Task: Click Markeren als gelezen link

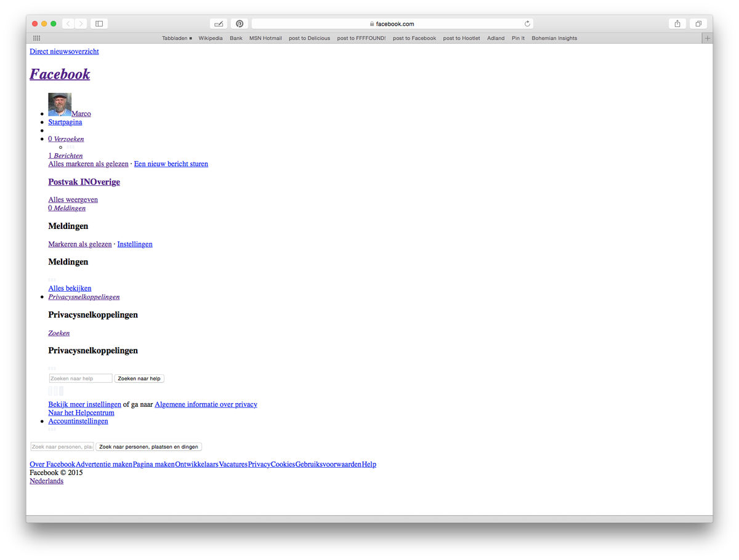Action: [80, 244]
